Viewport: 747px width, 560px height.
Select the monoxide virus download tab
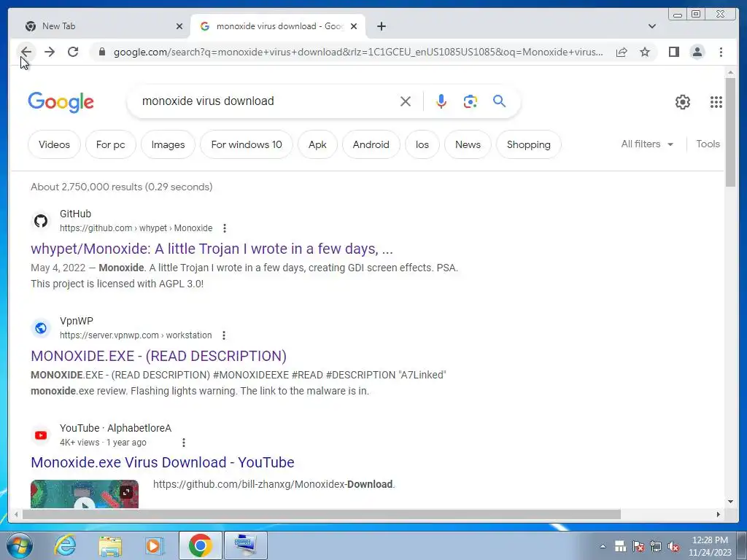[278, 26]
